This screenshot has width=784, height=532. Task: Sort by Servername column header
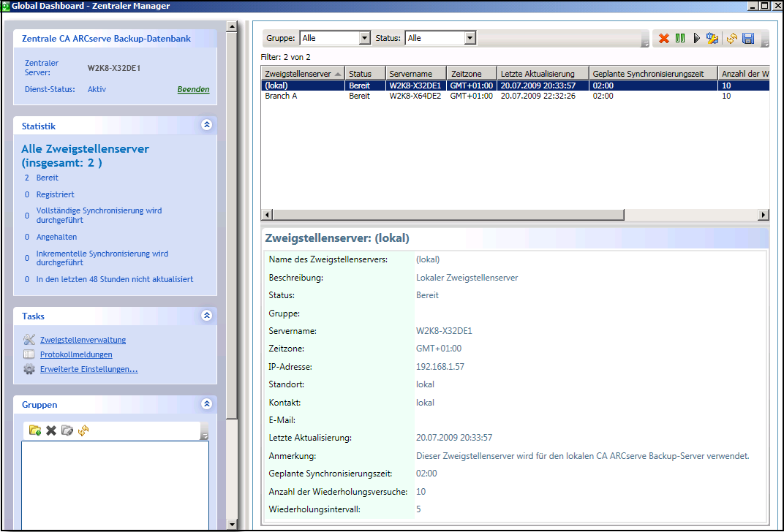tap(410, 74)
